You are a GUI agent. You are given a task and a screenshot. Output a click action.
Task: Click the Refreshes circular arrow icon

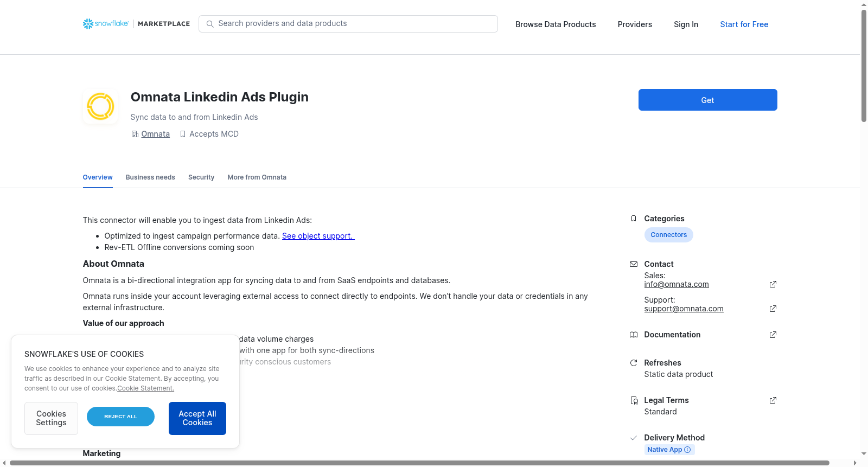pos(634,363)
